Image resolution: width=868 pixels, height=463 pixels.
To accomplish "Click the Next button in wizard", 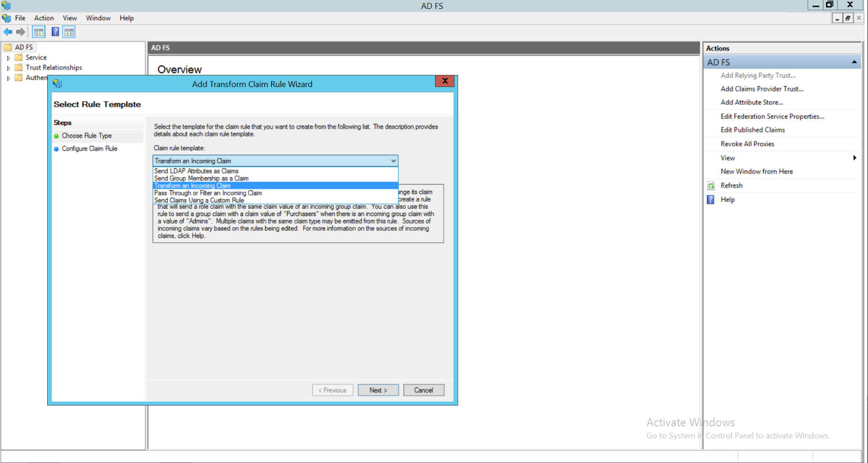I will pos(378,390).
